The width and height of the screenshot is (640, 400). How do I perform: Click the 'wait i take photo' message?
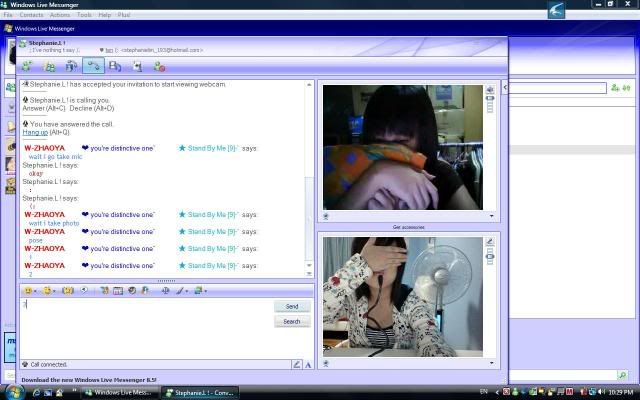54,223
